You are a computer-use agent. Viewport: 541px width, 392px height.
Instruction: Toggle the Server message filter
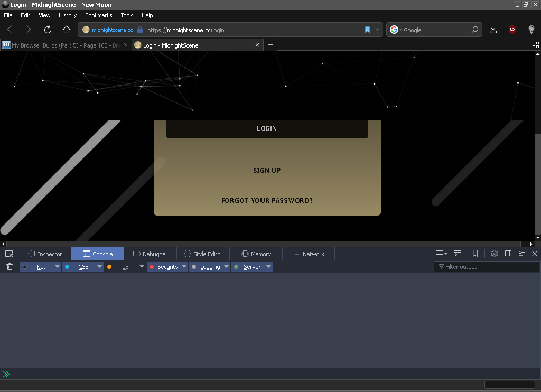[248, 267]
